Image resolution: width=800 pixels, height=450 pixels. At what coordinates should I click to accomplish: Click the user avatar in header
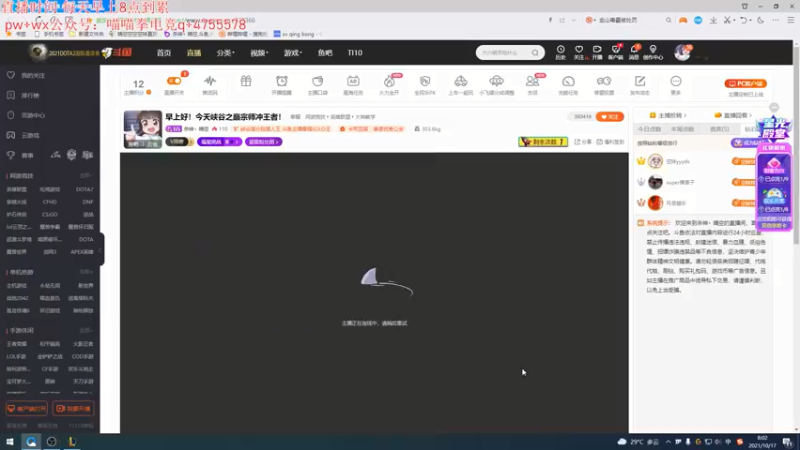[x=682, y=52]
